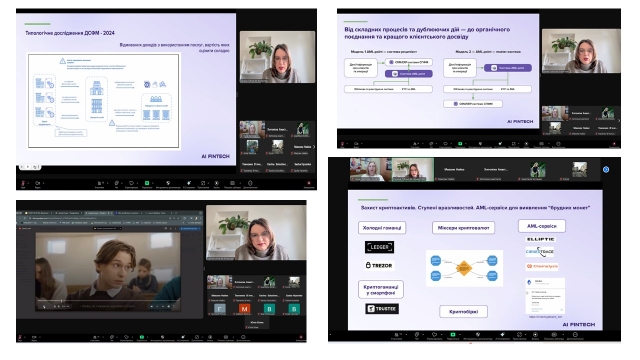Click green share icon in клієнтського досвіду window

460,144
